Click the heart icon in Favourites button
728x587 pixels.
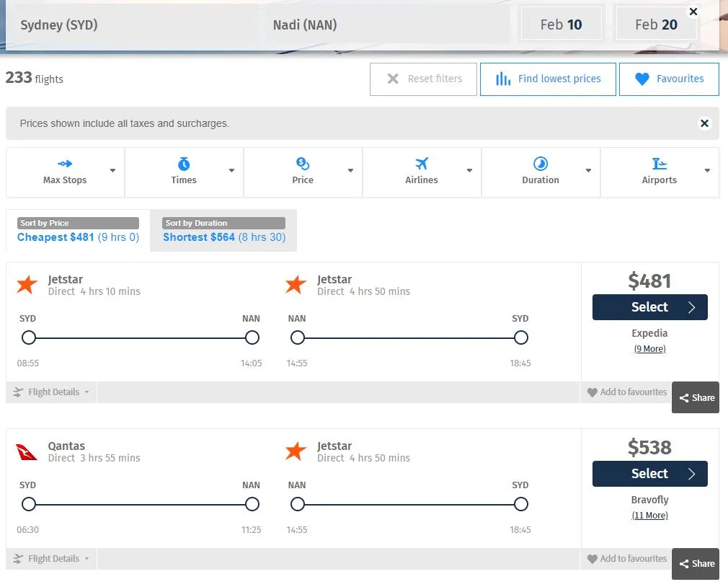[642, 79]
